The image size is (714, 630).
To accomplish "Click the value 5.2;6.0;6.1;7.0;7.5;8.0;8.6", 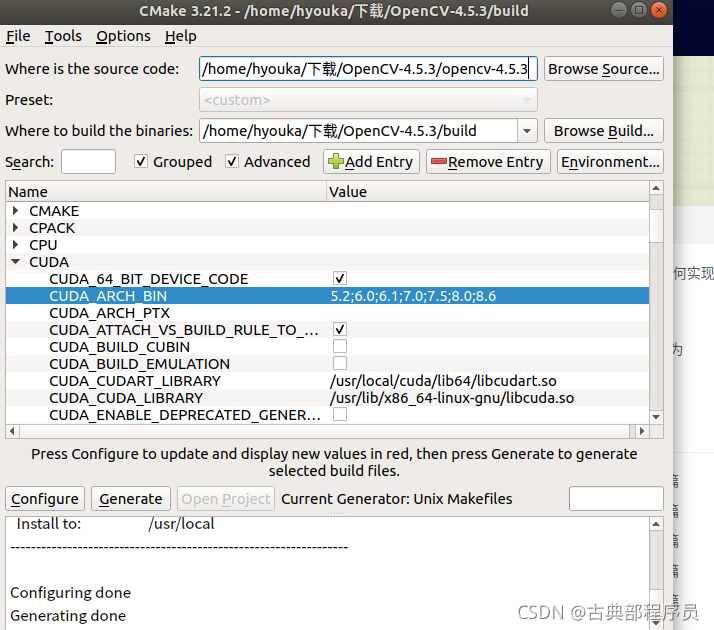I will 413,296.
